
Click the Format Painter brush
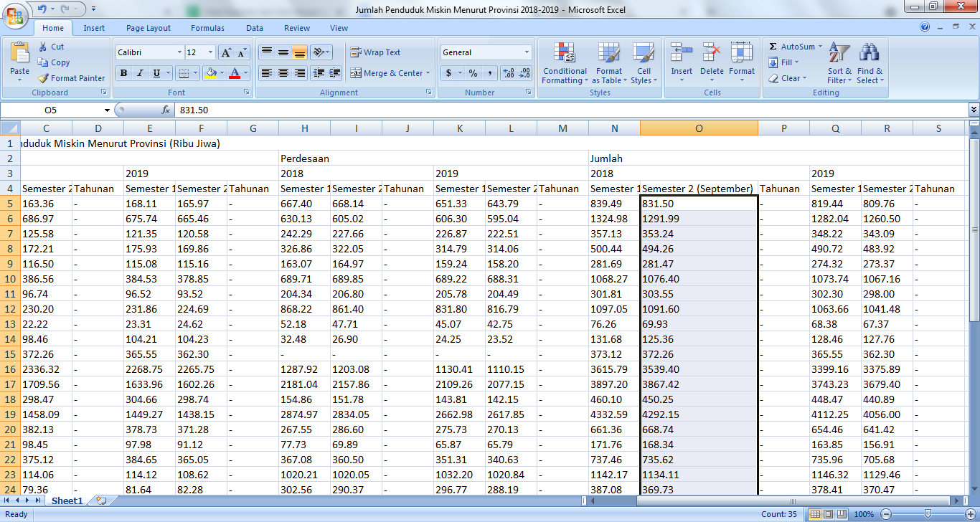click(x=44, y=78)
